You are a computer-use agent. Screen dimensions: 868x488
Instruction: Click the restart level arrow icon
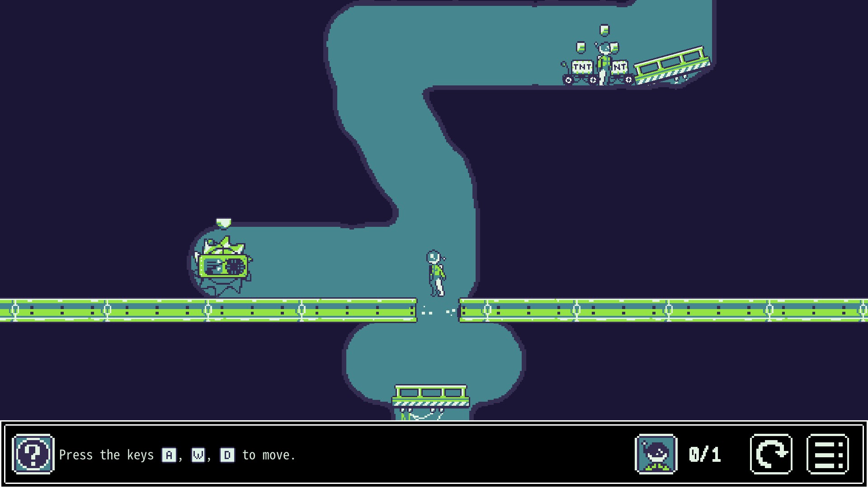pos(771,454)
